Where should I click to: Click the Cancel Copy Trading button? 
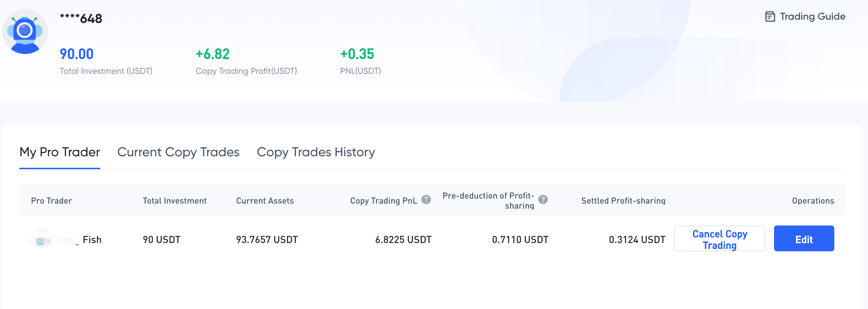pyautogui.click(x=719, y=238)
